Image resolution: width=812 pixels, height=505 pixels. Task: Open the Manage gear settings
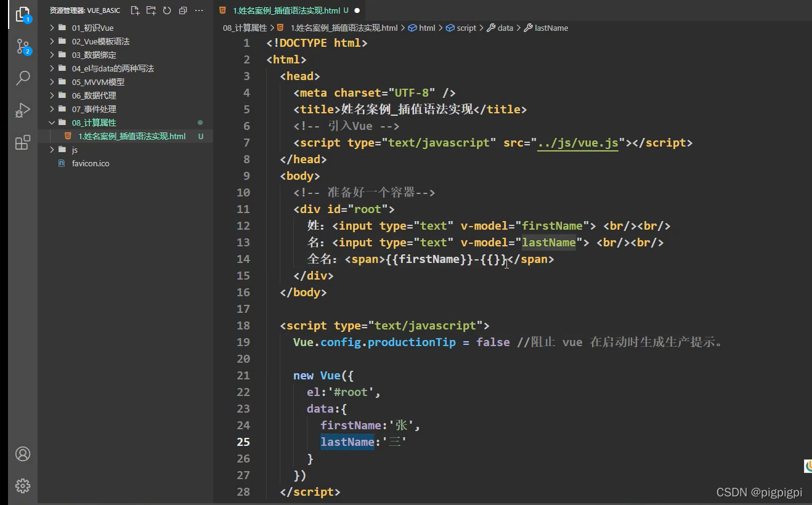pyautogui.click(x=23, y=485)
